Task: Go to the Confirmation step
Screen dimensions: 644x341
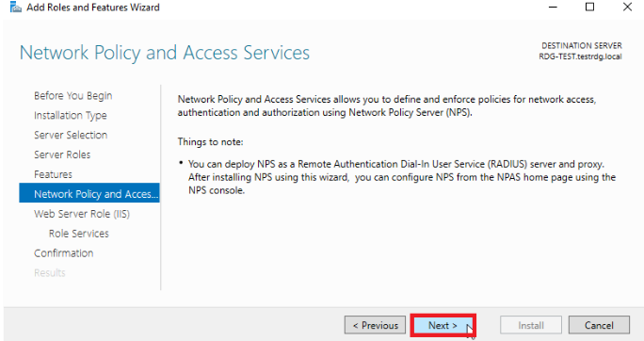Action: pyautogui.click(x=64, y=253)
